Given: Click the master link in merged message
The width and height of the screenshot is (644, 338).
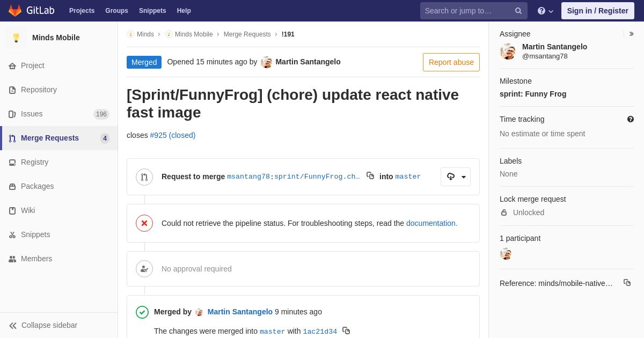Looking at the screenshot, I should click(x=272, y=332).
